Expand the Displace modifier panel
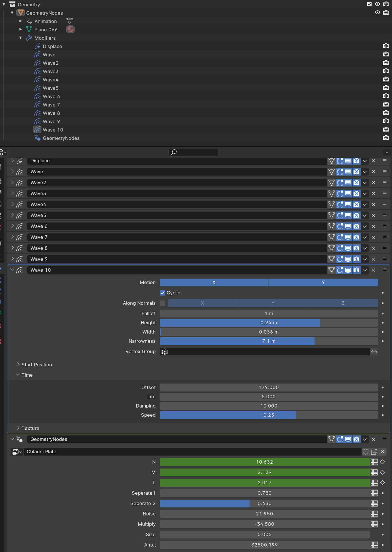Screen dimensions: 392x552 12,160
